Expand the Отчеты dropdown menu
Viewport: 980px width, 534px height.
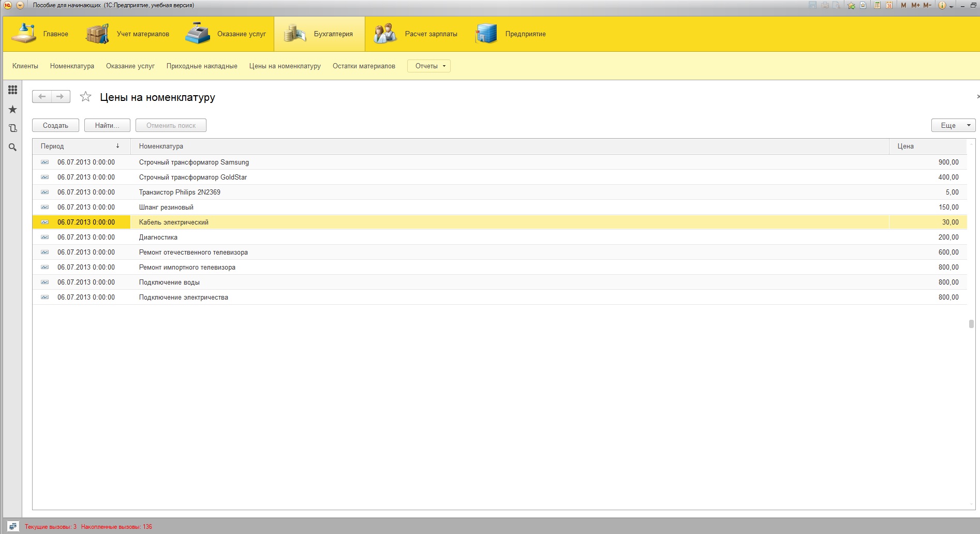[429, 66]
